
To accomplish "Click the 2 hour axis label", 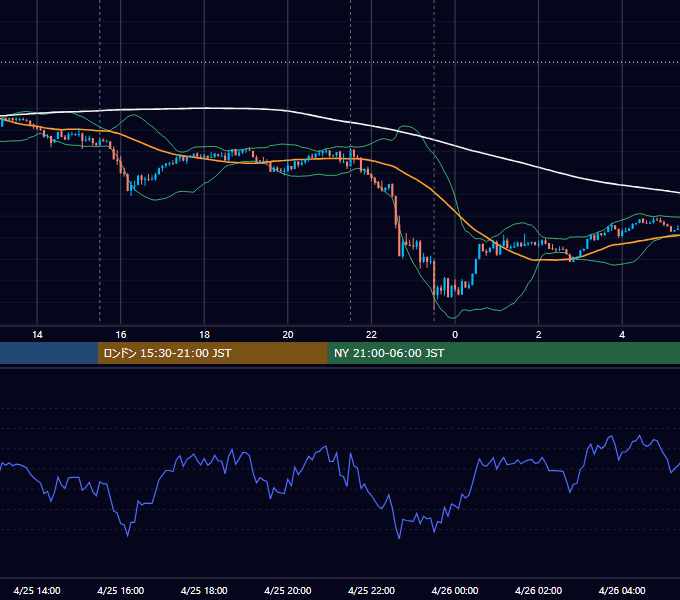I will (x=539, y=335).
